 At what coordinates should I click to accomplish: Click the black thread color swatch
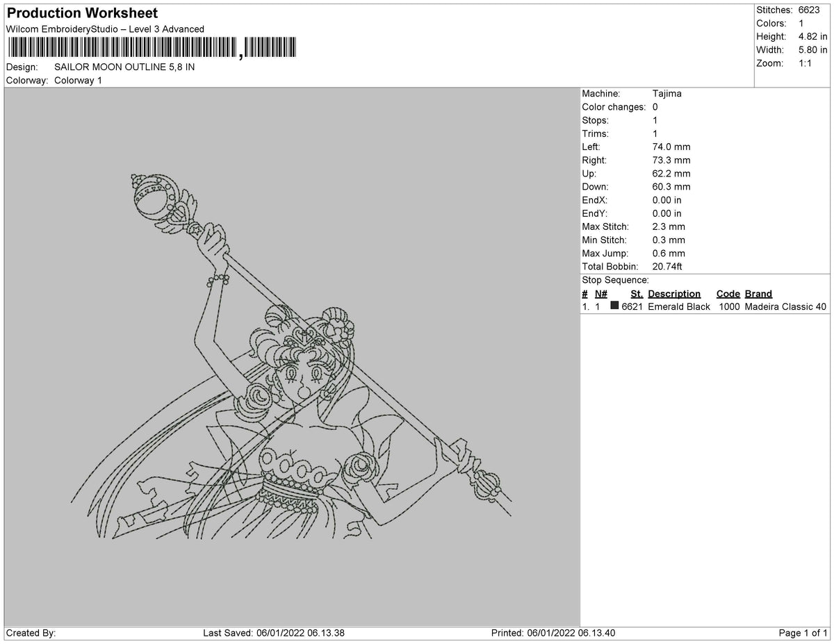pos(614,306)
